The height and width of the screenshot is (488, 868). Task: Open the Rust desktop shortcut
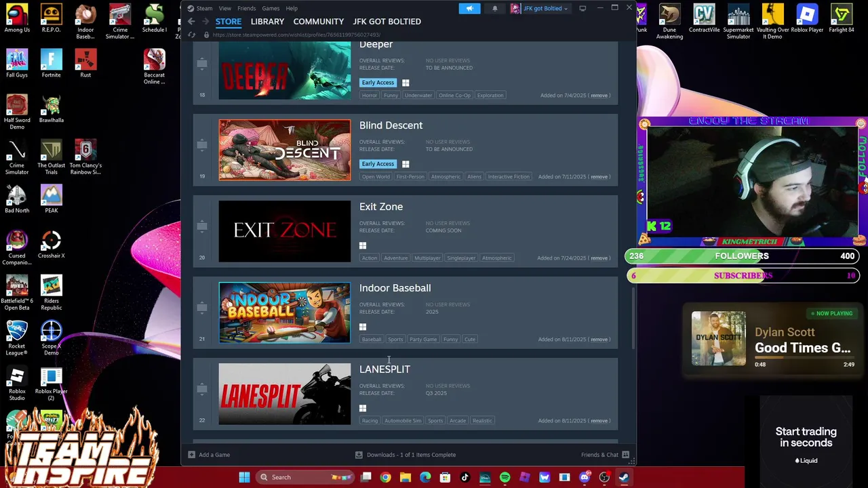[85, 64]
